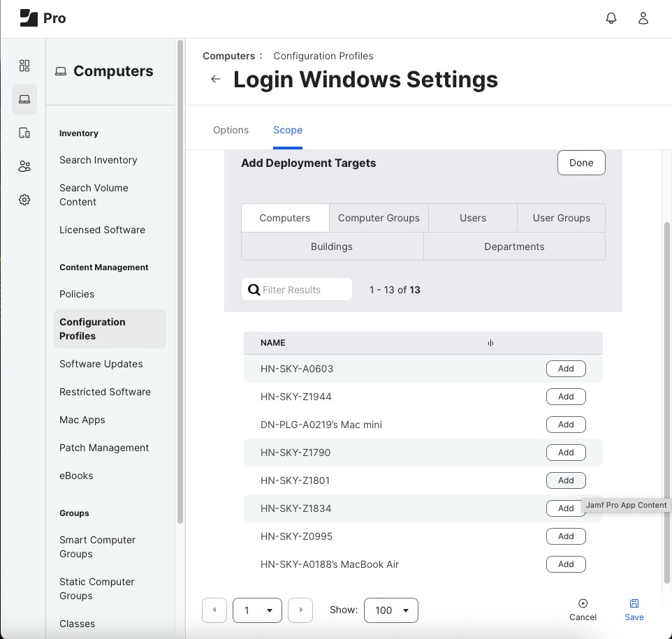The width and height of the screenshot is (672, 639).
Task: Expand the Show 100 results dropdown
Action: pyautogui.click(x=391, y=610)
